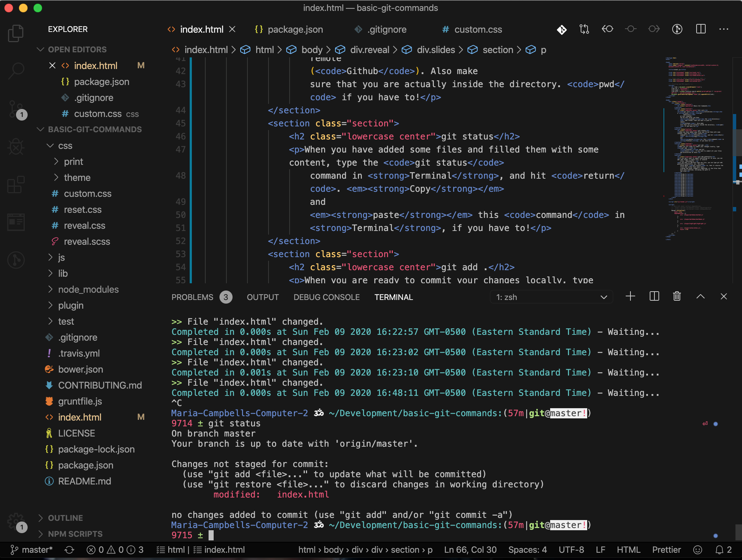This screenshot has height=560, width=742.
Task: Click Prettier in the status bar
Action: pyautogui.click(x=666, y=550)
